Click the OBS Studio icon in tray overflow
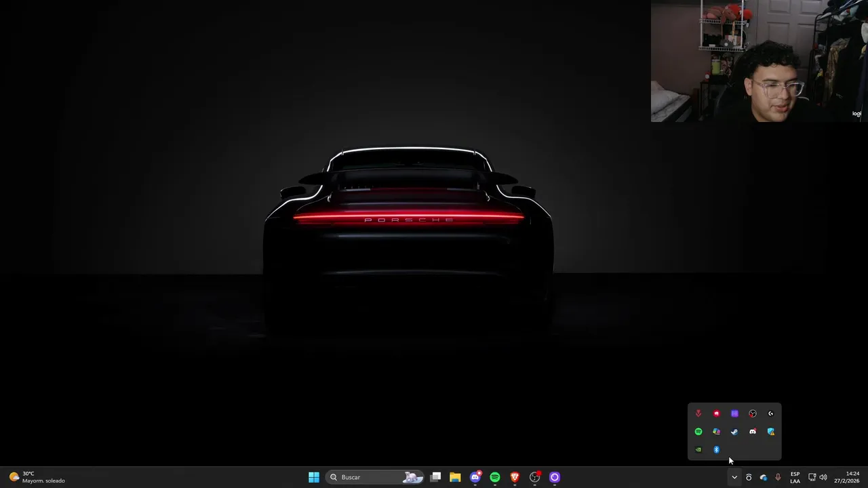This screenshot has width=868, height=488. click(x=753, y=413)
